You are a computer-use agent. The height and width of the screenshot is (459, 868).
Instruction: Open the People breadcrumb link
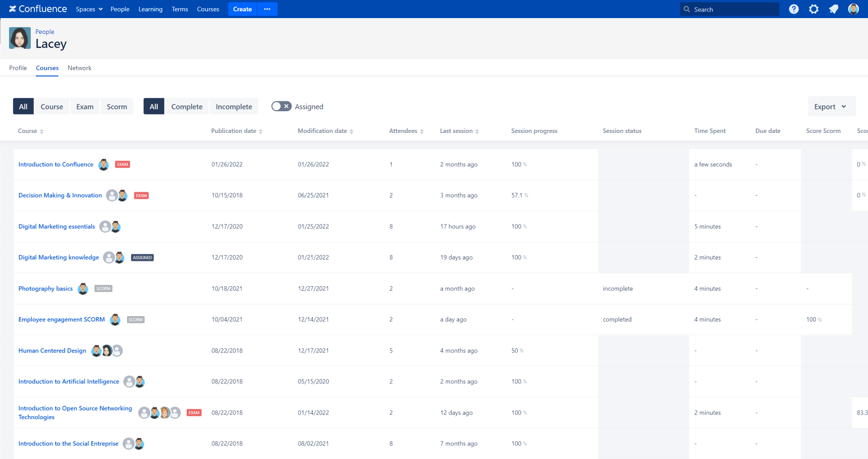coord(45,32)
